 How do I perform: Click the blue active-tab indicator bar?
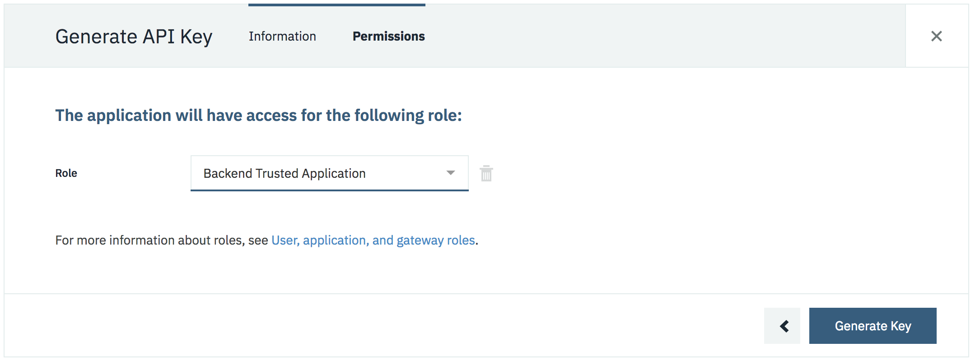(336, 5)
